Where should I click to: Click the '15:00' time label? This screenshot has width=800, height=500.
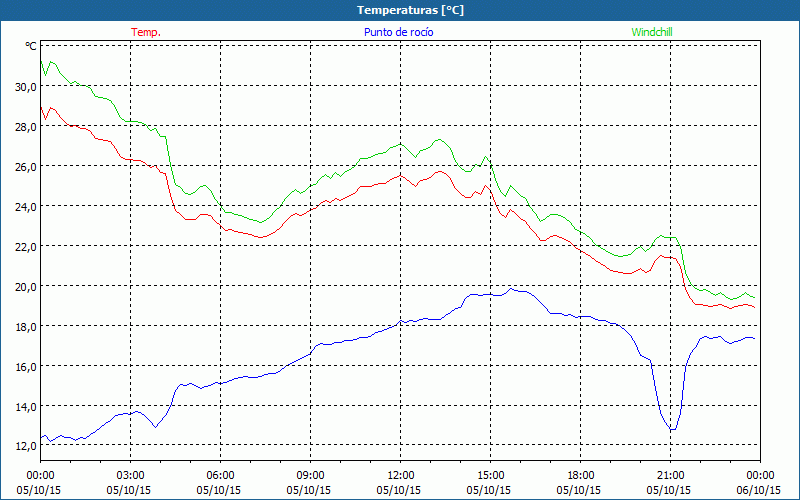pyautogui.click(x=490, y=476)
